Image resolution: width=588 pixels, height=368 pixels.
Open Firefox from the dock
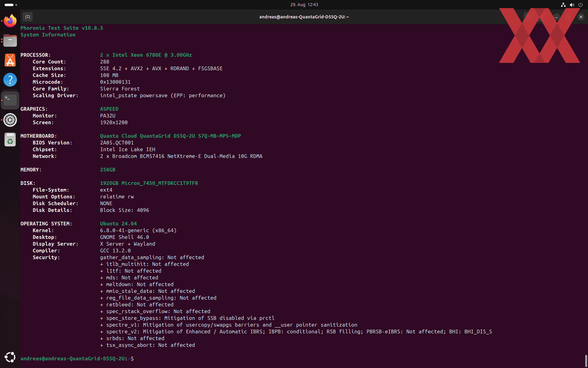click(x=10, y=21)
